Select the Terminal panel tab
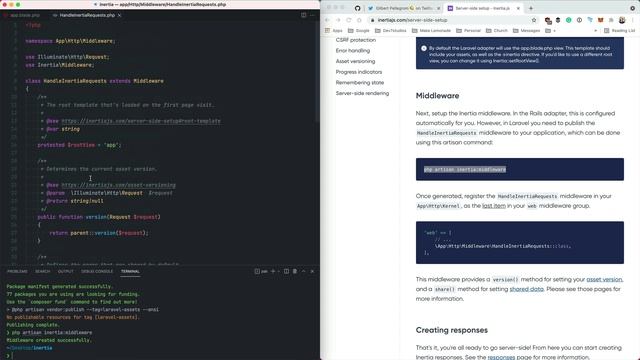 point(130,271)
